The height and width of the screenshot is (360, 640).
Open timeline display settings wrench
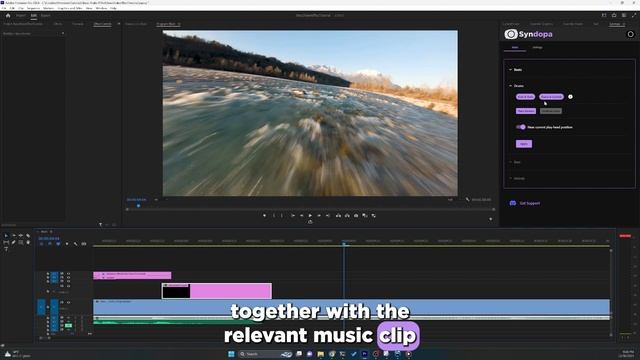click(76, 244)
